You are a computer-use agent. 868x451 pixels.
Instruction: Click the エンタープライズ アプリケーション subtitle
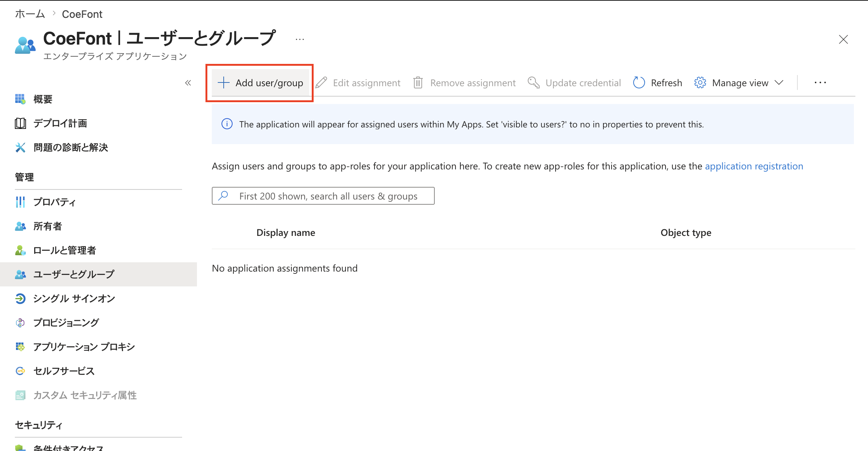[115, 56]
